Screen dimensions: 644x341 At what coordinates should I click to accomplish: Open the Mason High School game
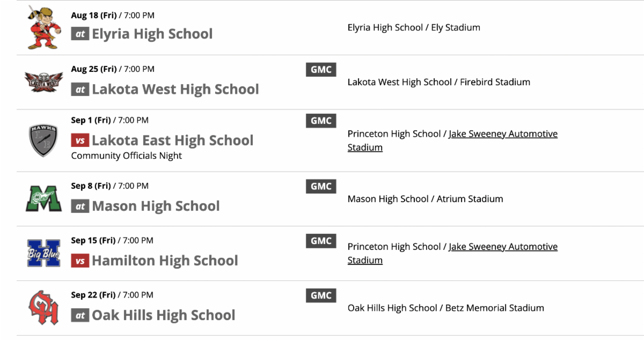156,206
